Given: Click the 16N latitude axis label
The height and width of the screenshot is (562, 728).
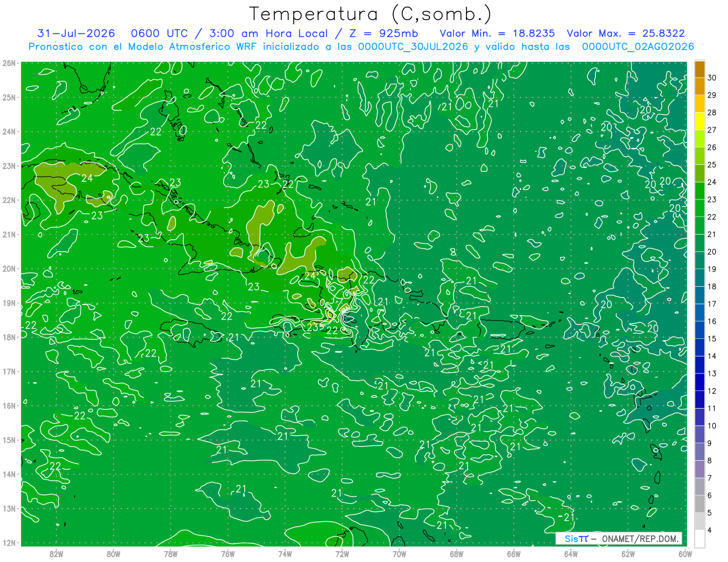Looking at the screenshot, I should pos(8,406).
